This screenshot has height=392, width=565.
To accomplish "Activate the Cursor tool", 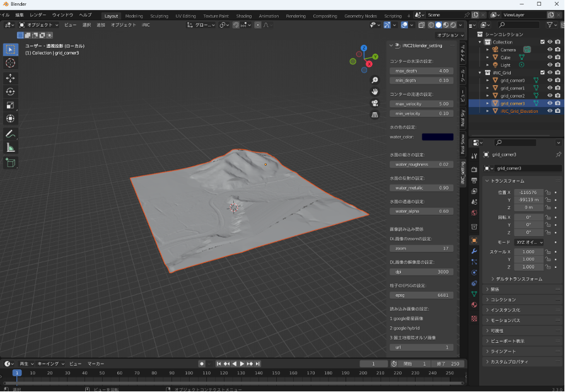I will 11,62.
